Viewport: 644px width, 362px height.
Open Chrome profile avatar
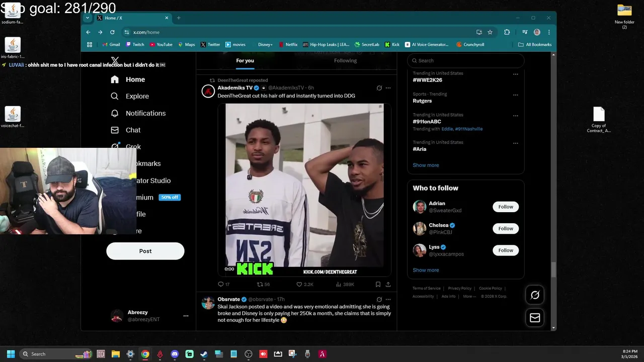click(x=537, y=32)
